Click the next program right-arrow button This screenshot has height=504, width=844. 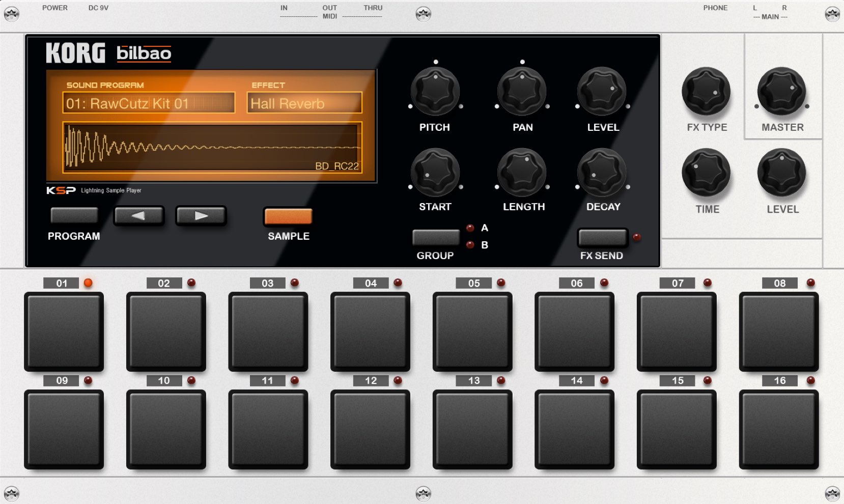click(x=201, y=215)
